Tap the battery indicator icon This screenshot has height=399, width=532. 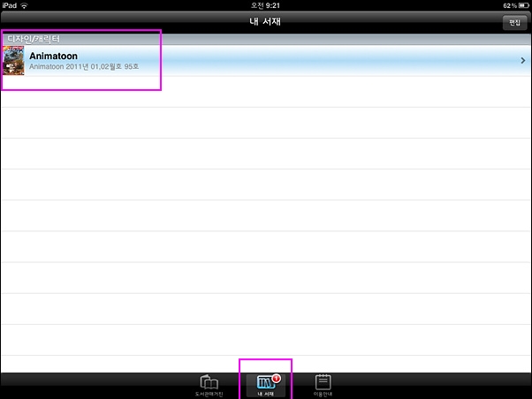pos(523,6)
